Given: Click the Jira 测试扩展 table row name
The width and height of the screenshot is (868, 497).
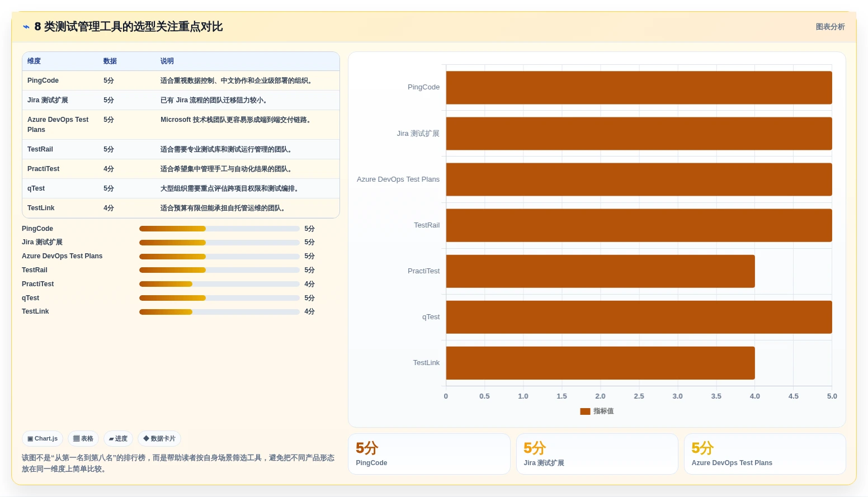Looking at the screenshot, I should (x=48, y=100).
